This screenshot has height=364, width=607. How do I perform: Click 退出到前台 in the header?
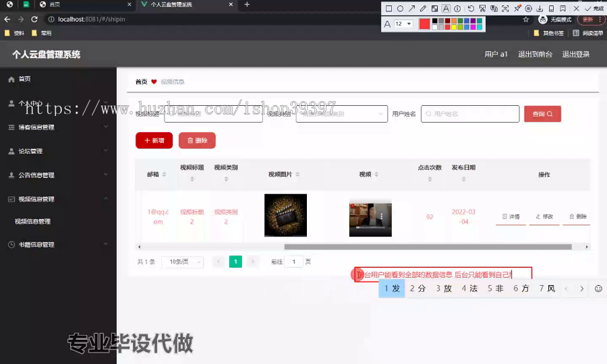[x=535, y=54]
